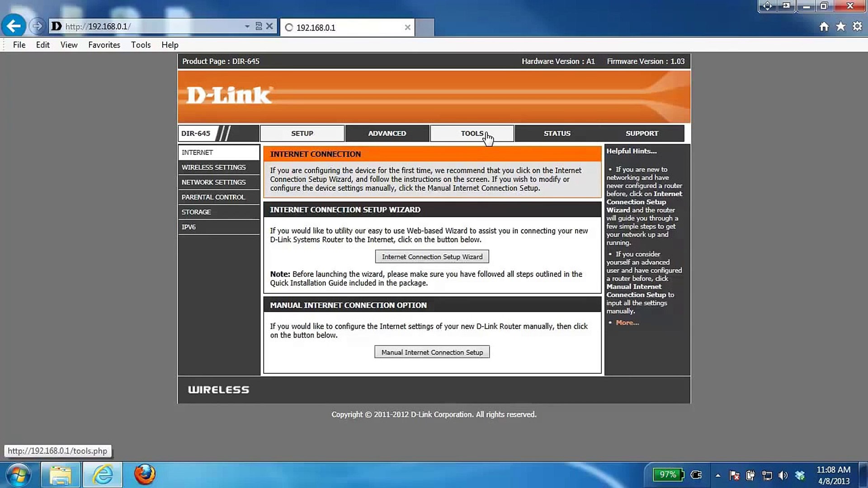The width and height of the screenshot is (868, 488).
Task: Open the More... link in Helpful Hints
Action: (627, 322)
